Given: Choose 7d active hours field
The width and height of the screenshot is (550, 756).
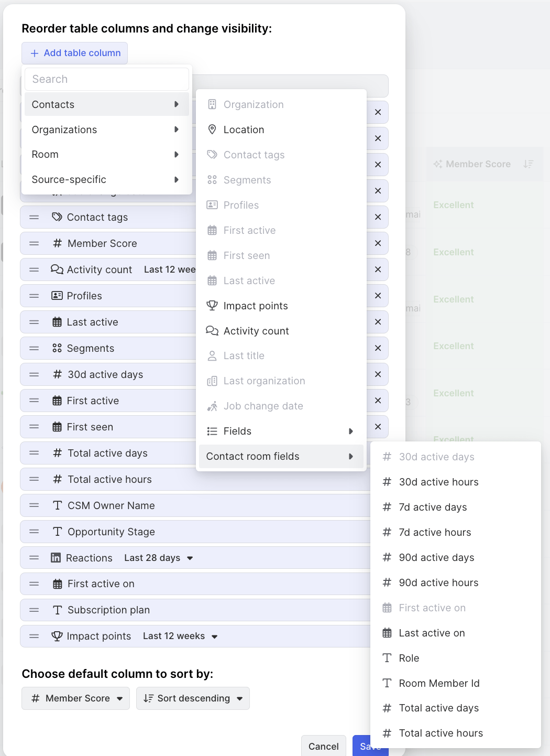Looking at the screenshot, I should 456,532.
